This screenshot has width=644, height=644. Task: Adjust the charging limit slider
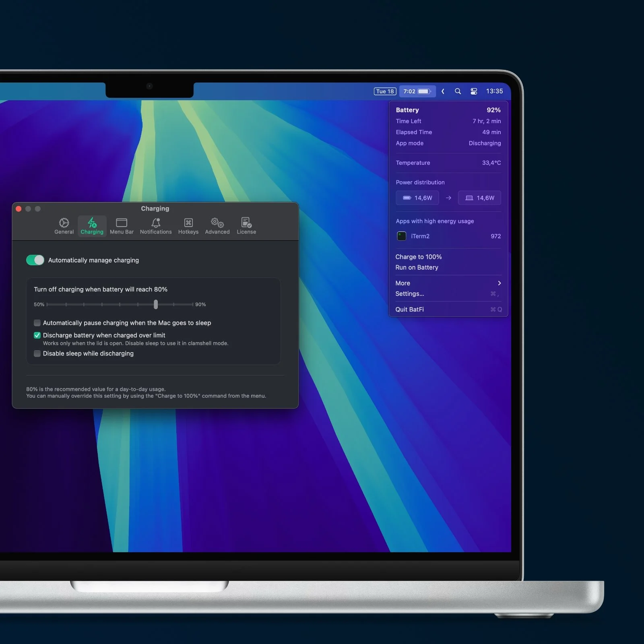[x=156, y=305]
